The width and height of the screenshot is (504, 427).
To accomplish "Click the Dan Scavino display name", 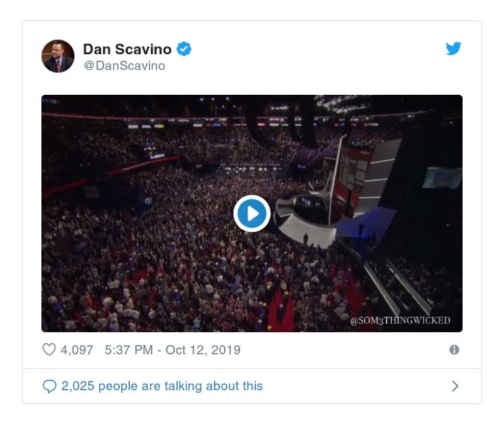I will point(127,49).
